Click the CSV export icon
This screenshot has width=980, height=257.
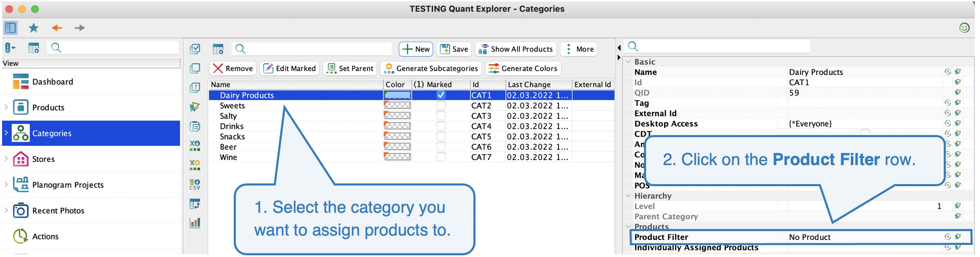point(195,184)
